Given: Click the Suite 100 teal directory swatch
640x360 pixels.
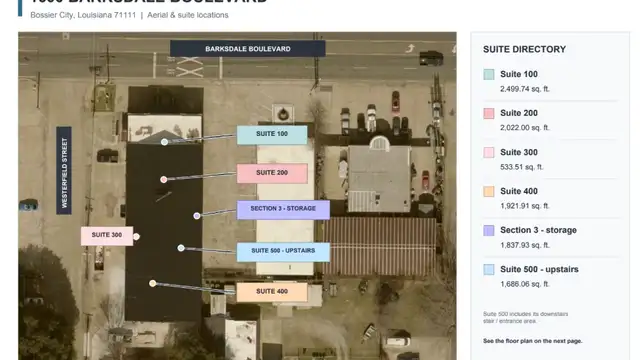Looking at the screenshot, I should coord(489,74).
